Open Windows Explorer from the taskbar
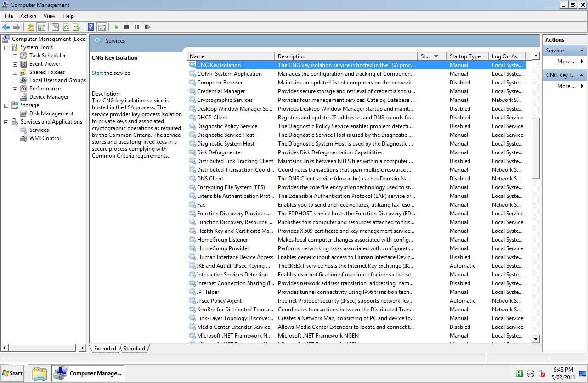Image resolution: width=588 pixels, height=383 pixels. (40, 373)
